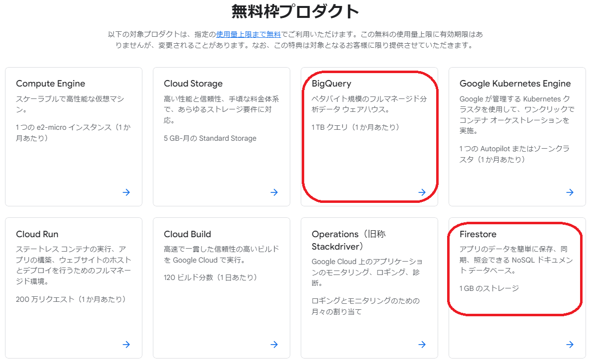Image resolution: width=593 pixels, height=364 pixels.
Task: Open the Cloud Storage card title
Action: (x=193, y=84)
